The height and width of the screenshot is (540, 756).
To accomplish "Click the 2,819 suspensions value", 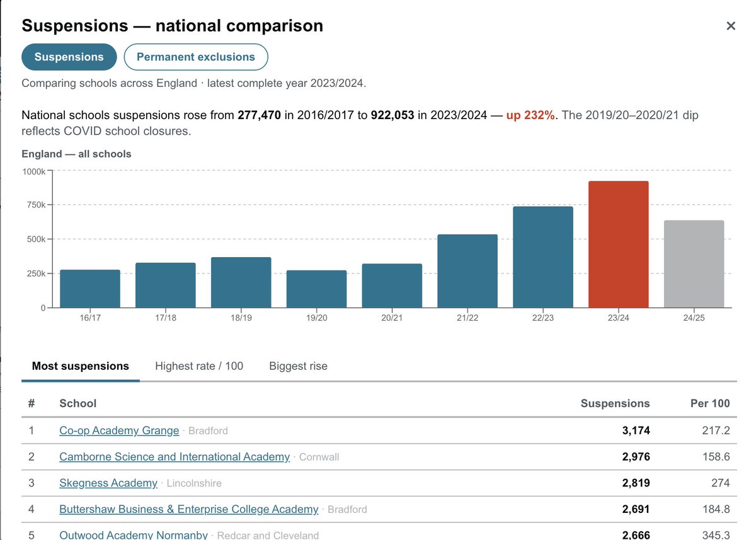I will pos(635,483).
